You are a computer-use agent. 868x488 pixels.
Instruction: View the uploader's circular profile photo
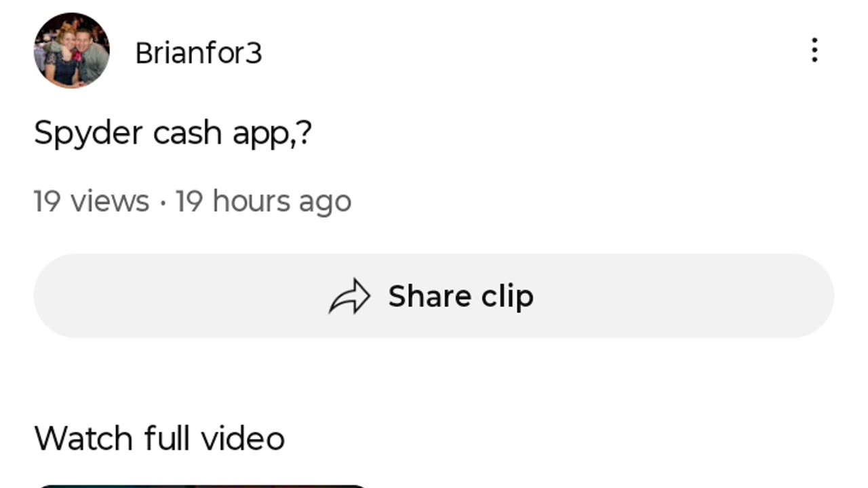71,51
